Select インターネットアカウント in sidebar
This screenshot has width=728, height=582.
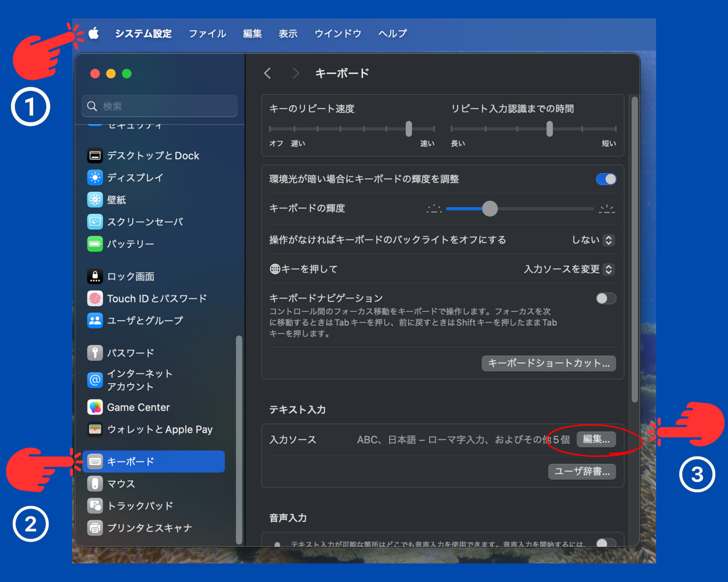pos(140,380)
